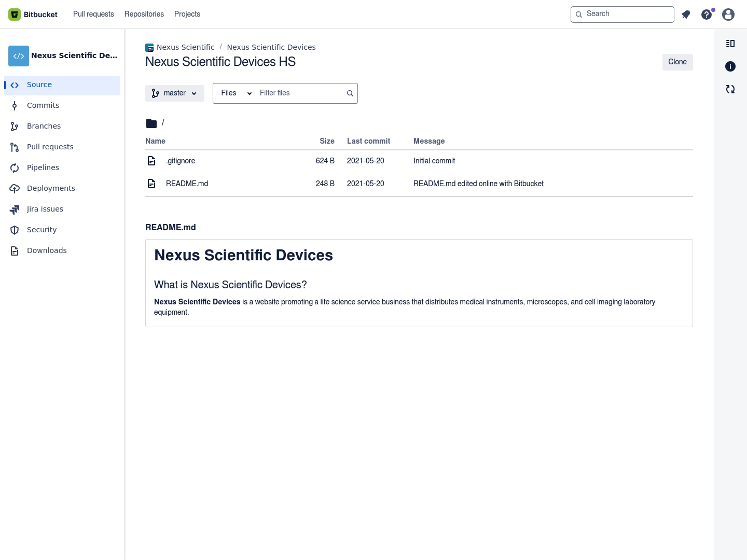
Task: Click the top Search field
Action: click(622, 15)
